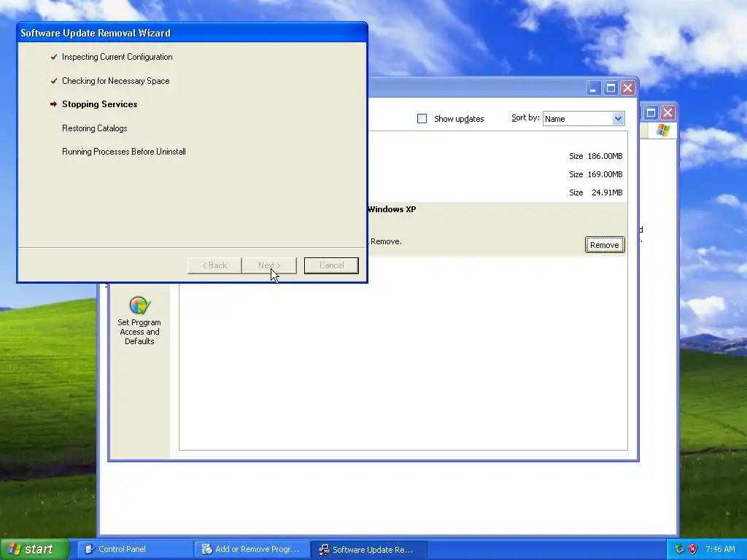
Task: Click the Restoring Catalogs step text
Action: [94, 128]
